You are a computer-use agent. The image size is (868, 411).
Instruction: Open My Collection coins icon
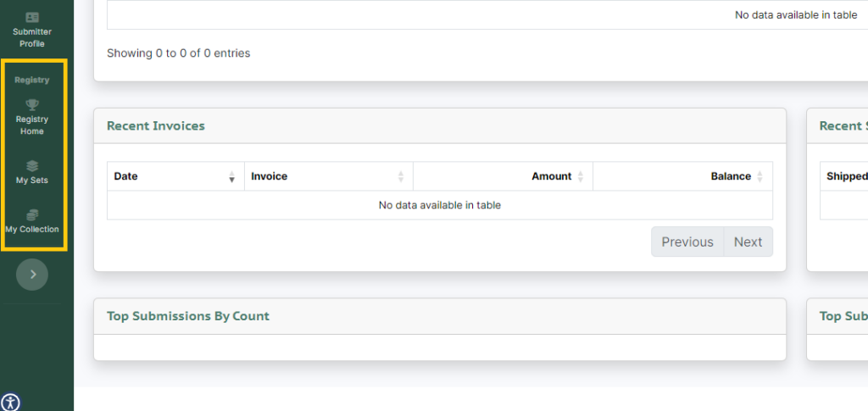32,215
